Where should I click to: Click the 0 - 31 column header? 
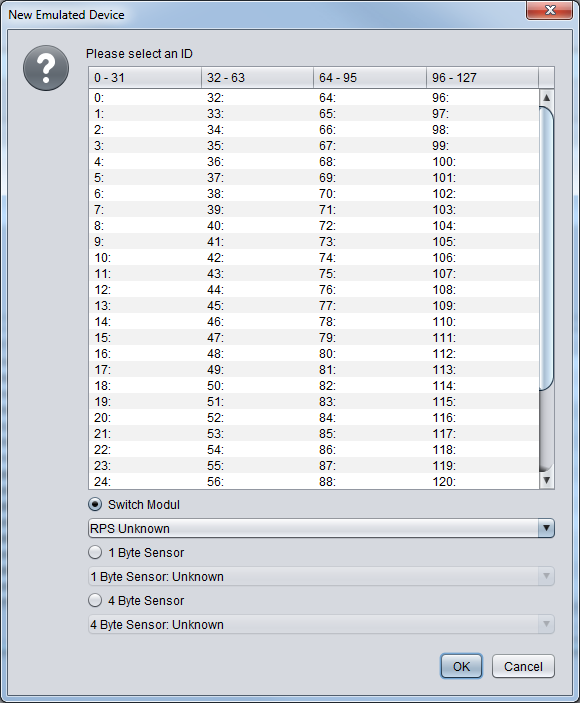pyautogui.click(x=145, y=78)
